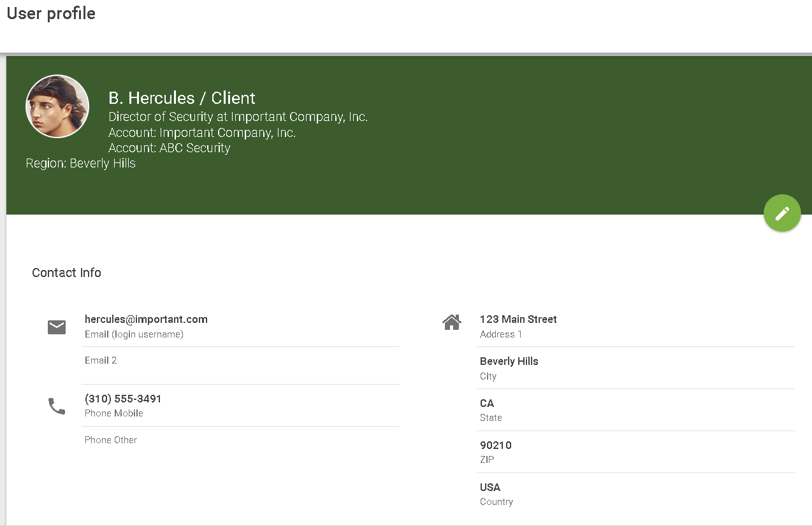Screen dimensions: 812x526
Task: Click the green pencil edit button
Action: pyautogui.click(x=782, y=213)
